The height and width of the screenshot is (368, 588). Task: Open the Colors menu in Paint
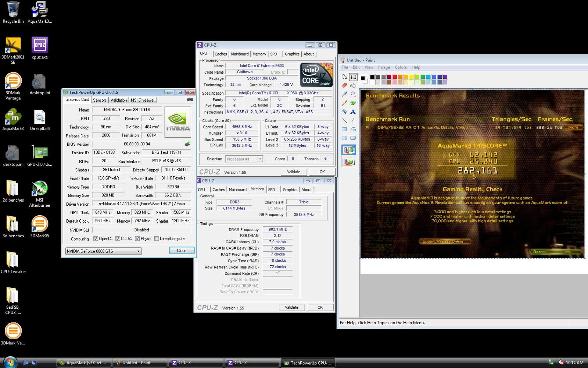[x=401, y=67]
